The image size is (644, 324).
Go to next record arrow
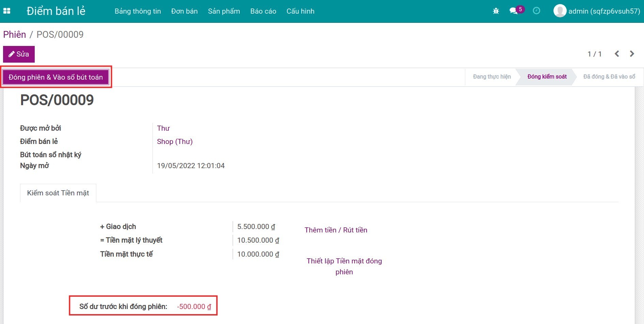(x=632, y=54)
